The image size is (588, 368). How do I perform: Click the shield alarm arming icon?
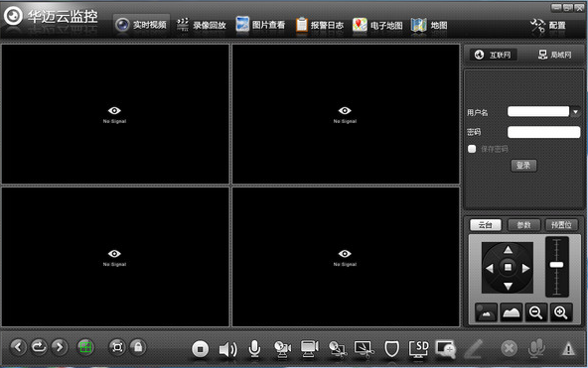coord(392,349)
